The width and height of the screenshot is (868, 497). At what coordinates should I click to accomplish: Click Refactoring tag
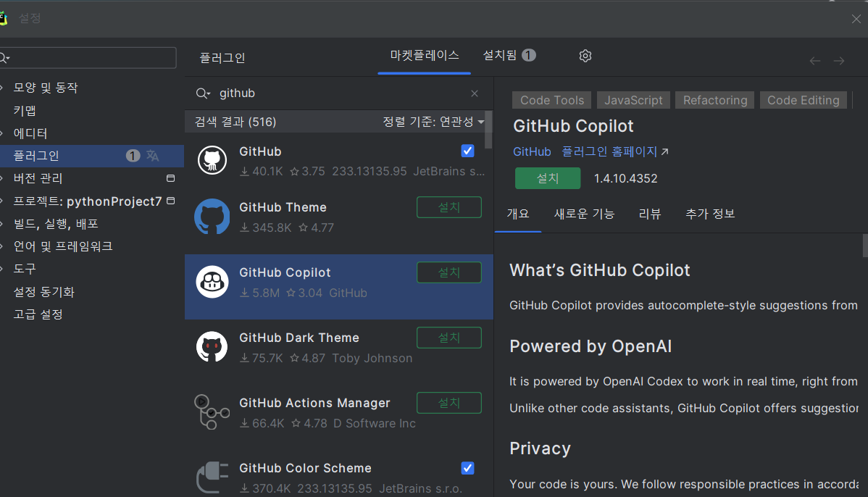[715, 100]
